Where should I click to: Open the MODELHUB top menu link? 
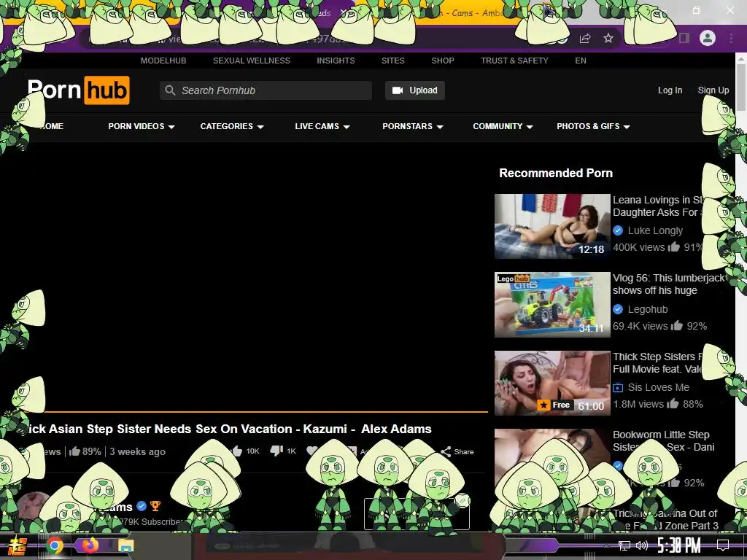click(x=163, y=61)
